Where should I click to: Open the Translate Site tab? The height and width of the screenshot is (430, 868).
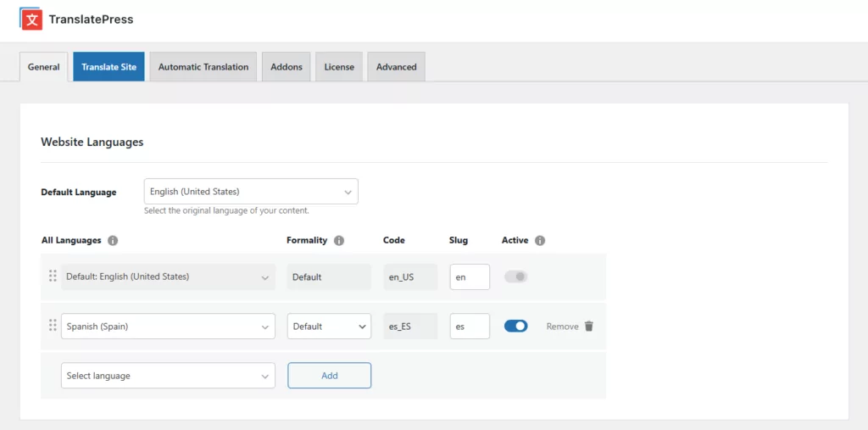[x=109, y=66]
